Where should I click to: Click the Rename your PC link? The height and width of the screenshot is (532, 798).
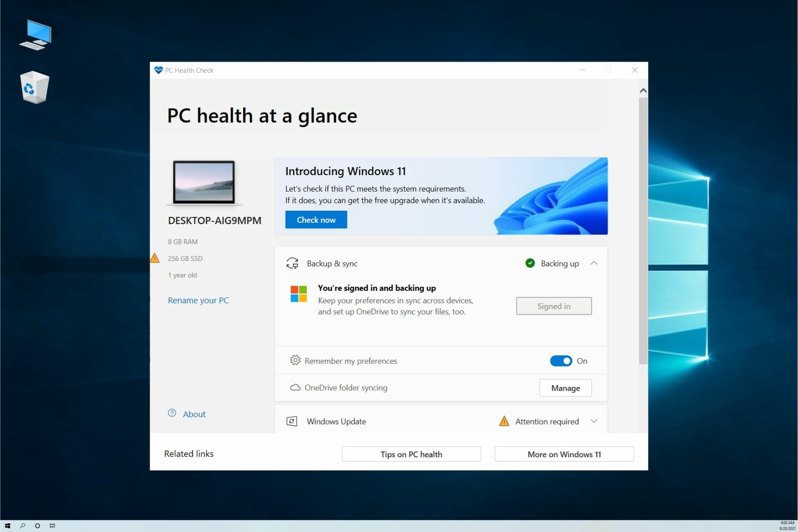[198, 300]
